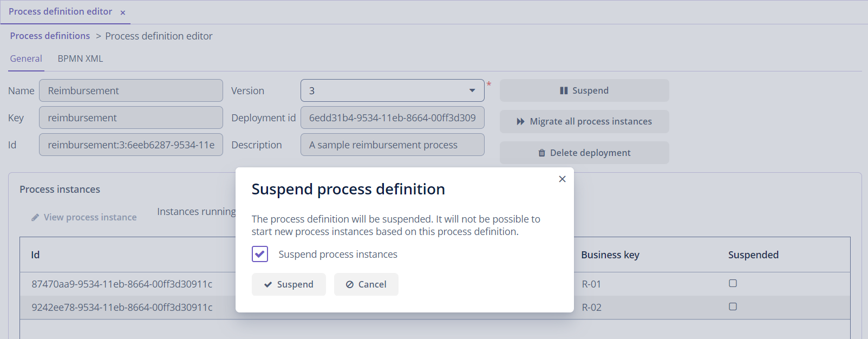The height and width of the screenshot is (339, 868).
Task: Uncheck Suspend process instances checkbox
Action: point(260,254)
